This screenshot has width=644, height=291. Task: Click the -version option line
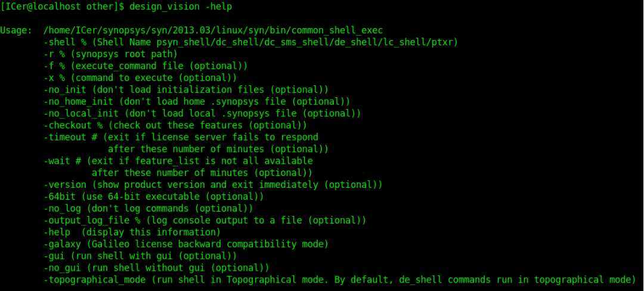coord(212,185)
